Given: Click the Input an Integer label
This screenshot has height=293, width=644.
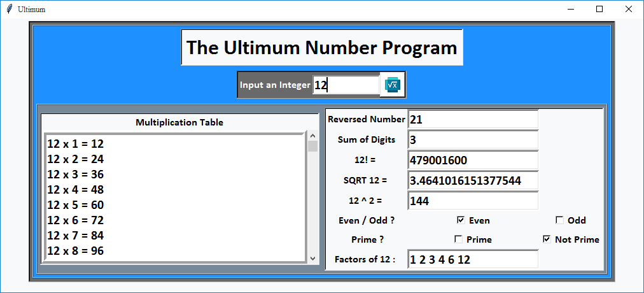Looking at the screenshot, I should [x=275, y=85].
